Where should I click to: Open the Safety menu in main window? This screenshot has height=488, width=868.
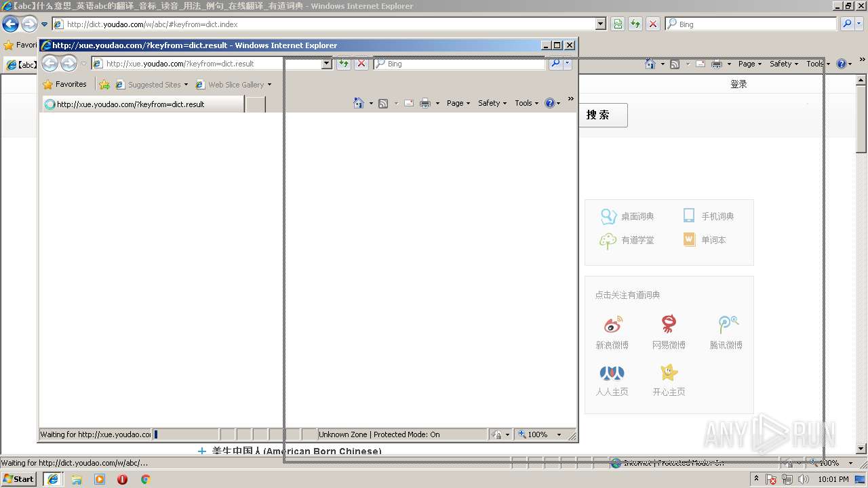click(x=784, y=64)
